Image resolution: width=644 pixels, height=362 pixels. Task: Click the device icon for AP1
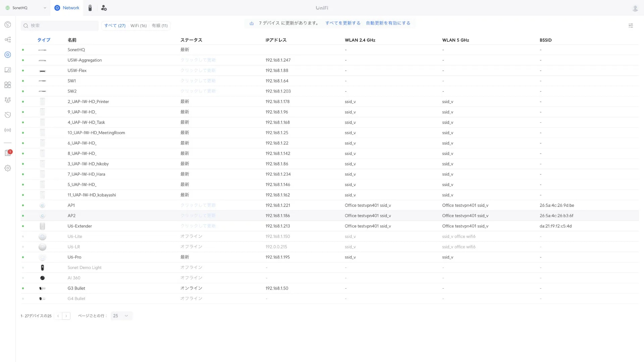(x=42, y=205)
